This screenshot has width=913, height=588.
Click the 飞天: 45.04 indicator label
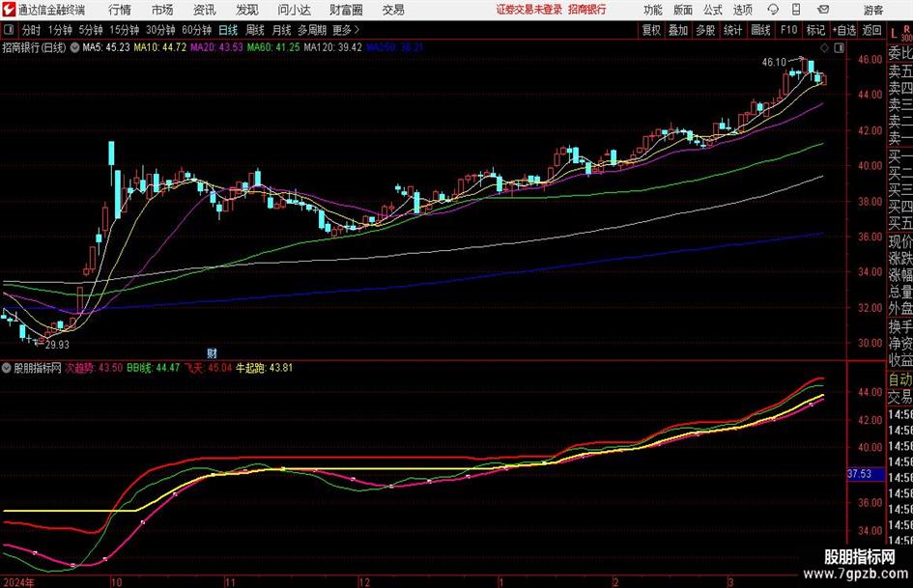click(208, 368)
